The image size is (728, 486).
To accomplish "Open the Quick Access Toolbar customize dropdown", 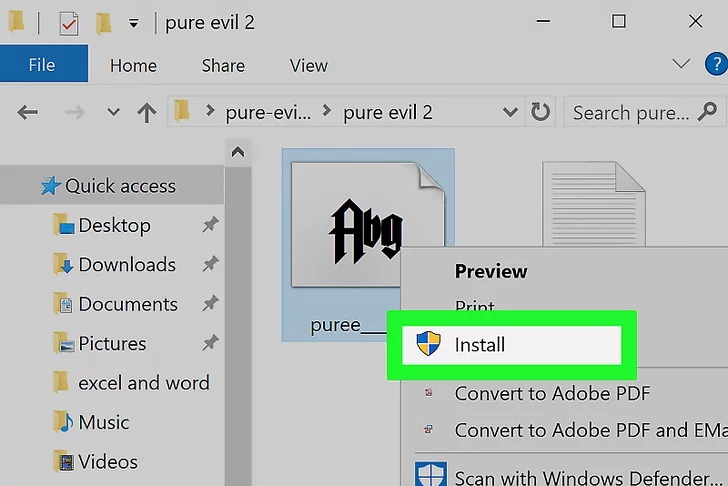I will (133, 23).
